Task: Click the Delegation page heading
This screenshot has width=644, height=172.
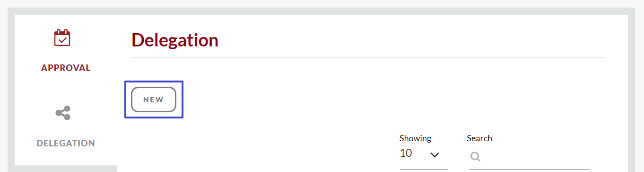Action: tap(175, 40)
